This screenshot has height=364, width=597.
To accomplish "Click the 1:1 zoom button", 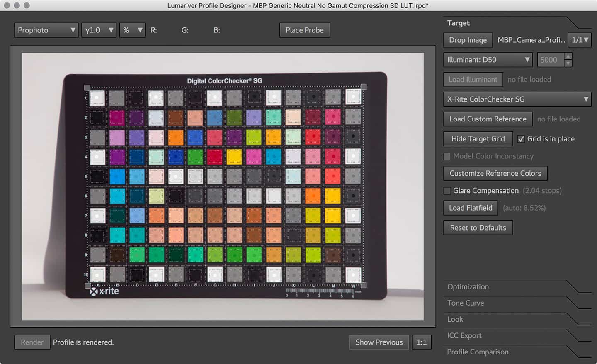I will point(421,342).
